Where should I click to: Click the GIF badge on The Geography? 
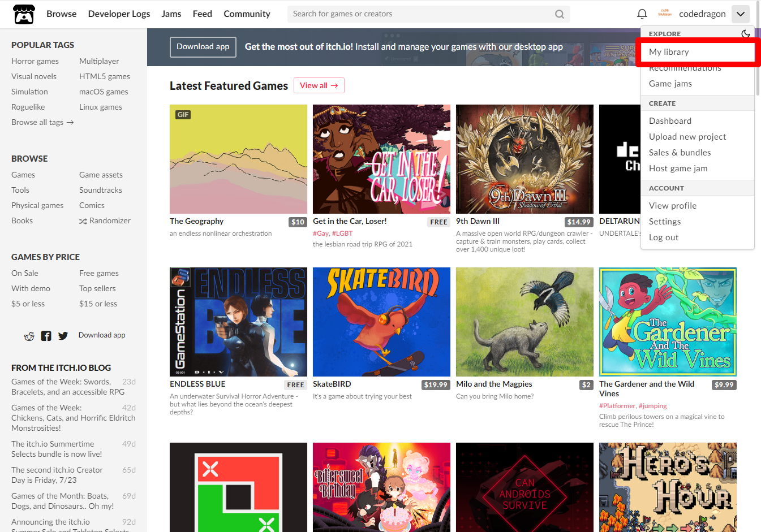[x=183, y=115]
